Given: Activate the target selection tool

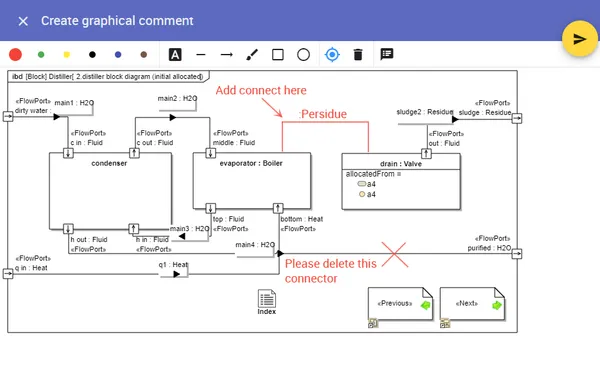Looking at the screenshot, I should point(332,55).
